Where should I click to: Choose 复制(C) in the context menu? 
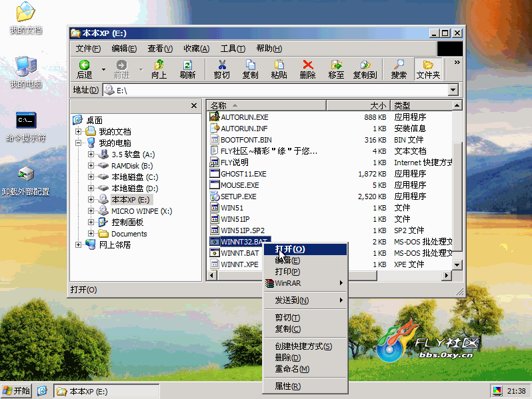coord(305,329)
